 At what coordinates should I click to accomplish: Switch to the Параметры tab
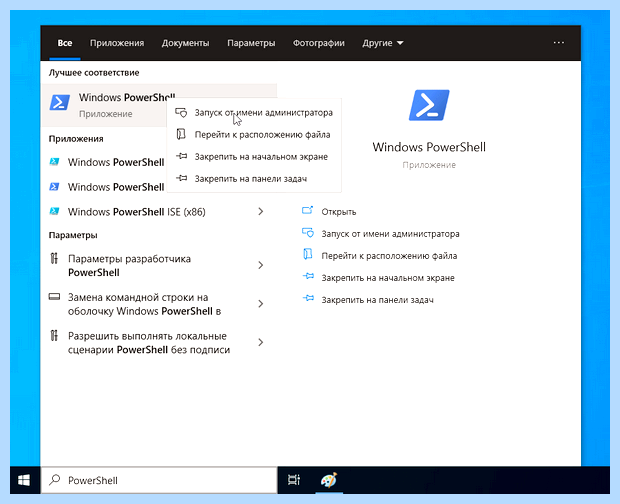[x=251, y=43]
